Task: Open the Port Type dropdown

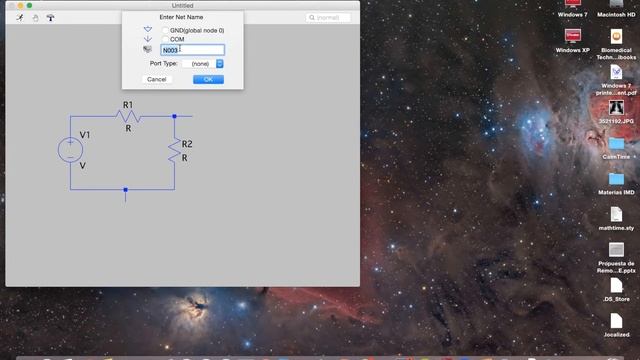Action: click(x=203, y=64)
